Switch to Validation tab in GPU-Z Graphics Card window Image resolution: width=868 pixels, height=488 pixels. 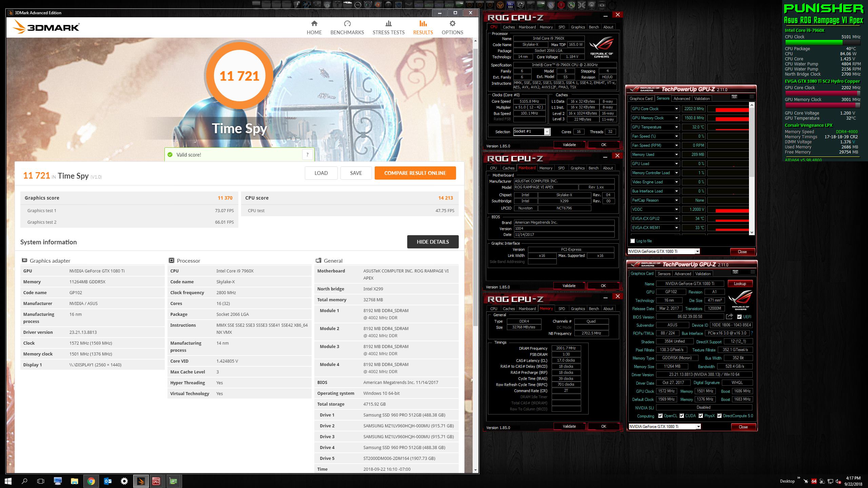point(703,274)
